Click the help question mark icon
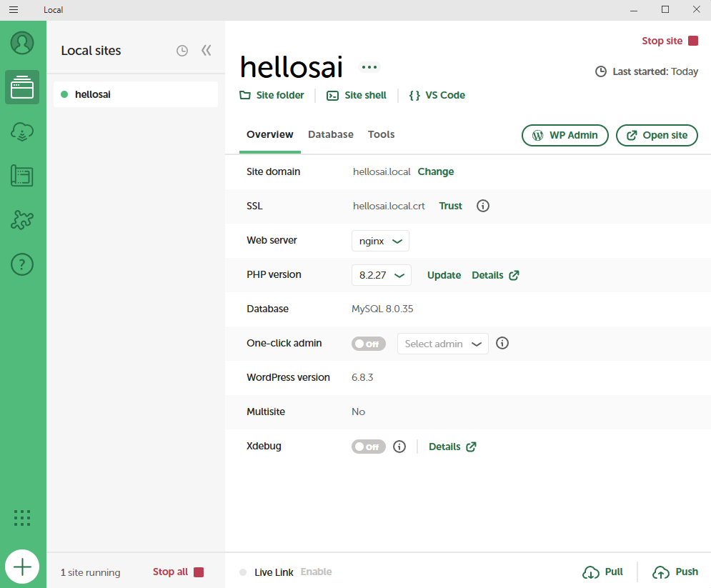Image resolution: width=711 pixels, height=588 pixels. [22, 264]
